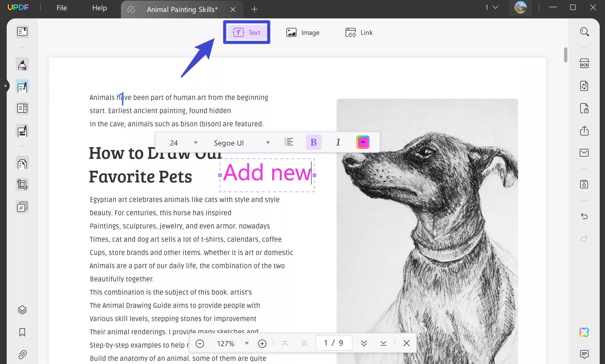Run OCR text recognition
The height and width of the screenshot is (364, 605).
[x=584, y=64]
